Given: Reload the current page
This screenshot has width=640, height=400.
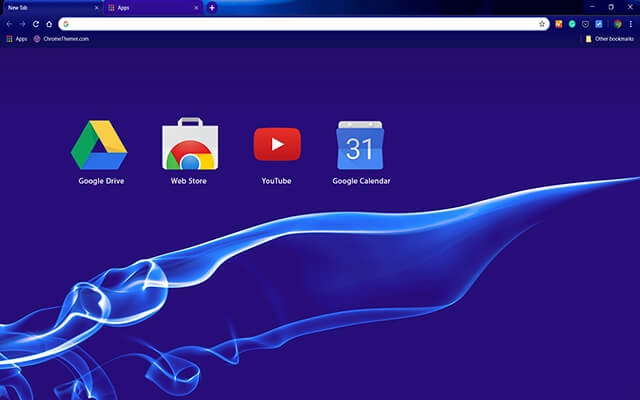Looking at the screenshot, I should pos(36,24).
